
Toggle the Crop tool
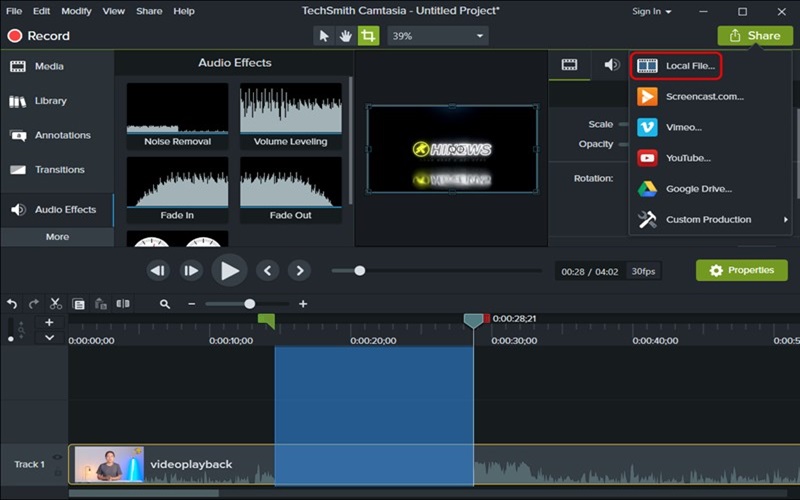tap(368, 36)
